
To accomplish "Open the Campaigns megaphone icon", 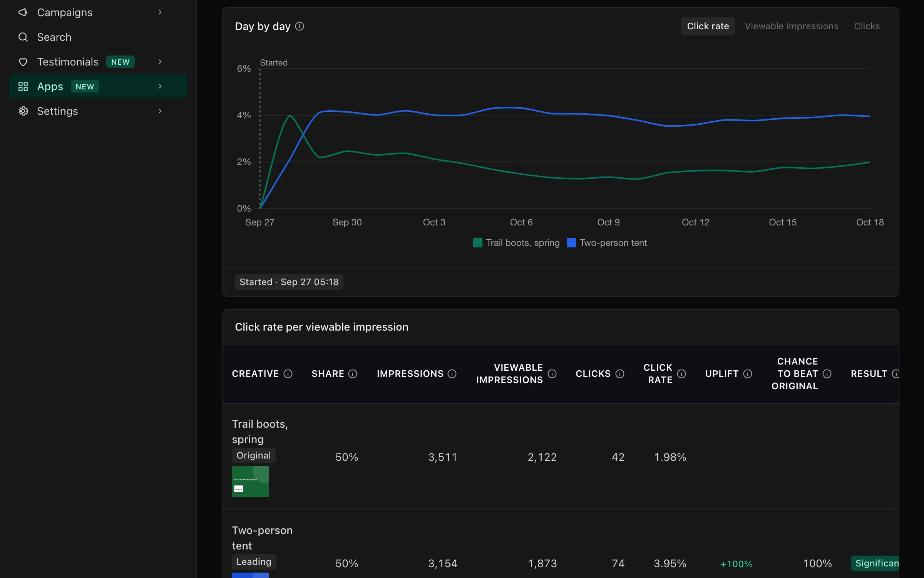I will 23,12.
